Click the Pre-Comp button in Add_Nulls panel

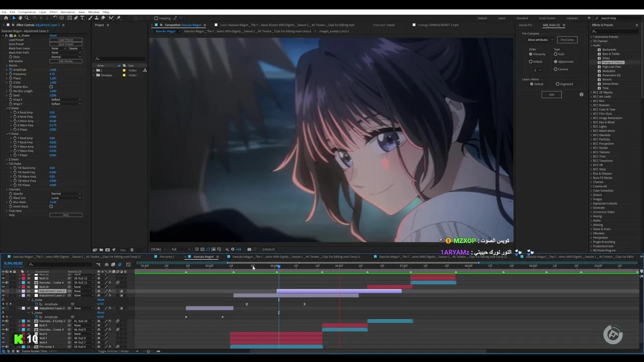[x=567, y=40]
